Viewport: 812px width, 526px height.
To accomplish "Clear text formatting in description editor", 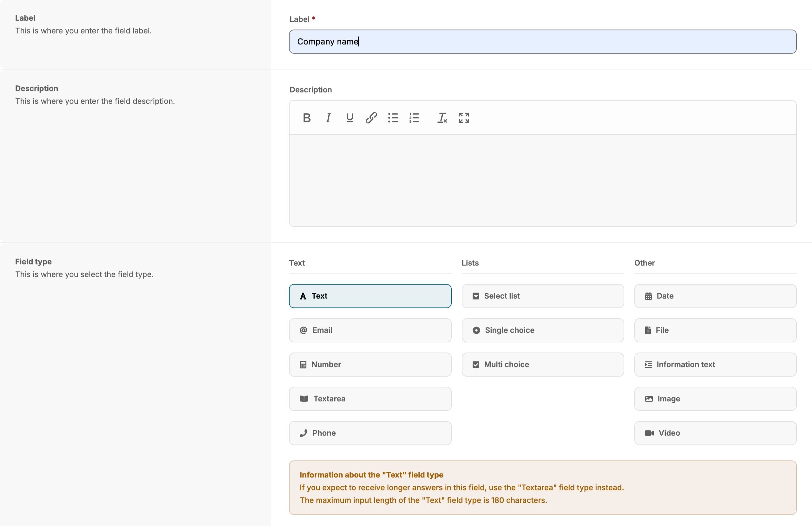I will tap(442, 118).
